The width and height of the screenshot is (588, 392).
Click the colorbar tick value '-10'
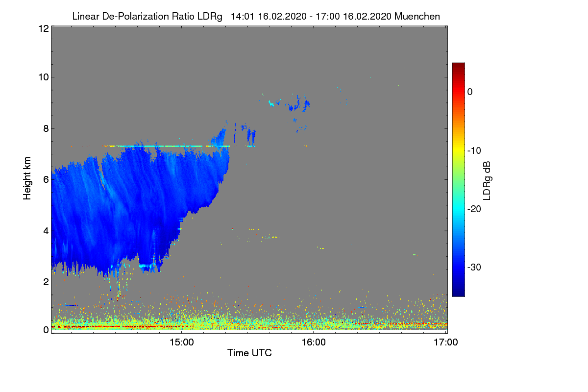(x=474, y=150)
